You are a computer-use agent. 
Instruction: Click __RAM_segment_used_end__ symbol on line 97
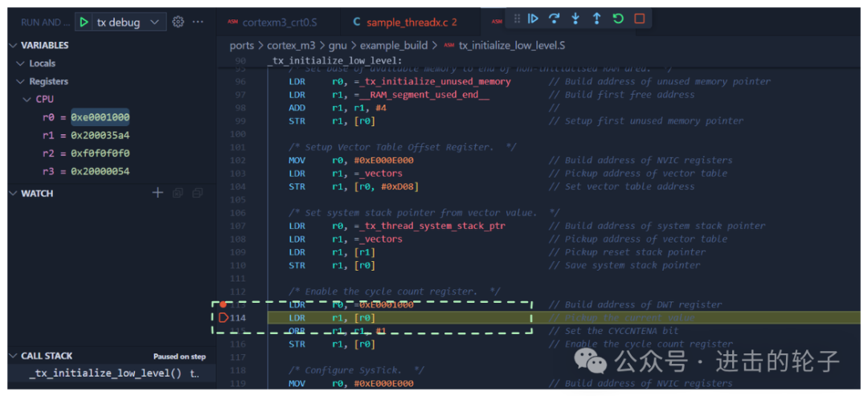424,95
